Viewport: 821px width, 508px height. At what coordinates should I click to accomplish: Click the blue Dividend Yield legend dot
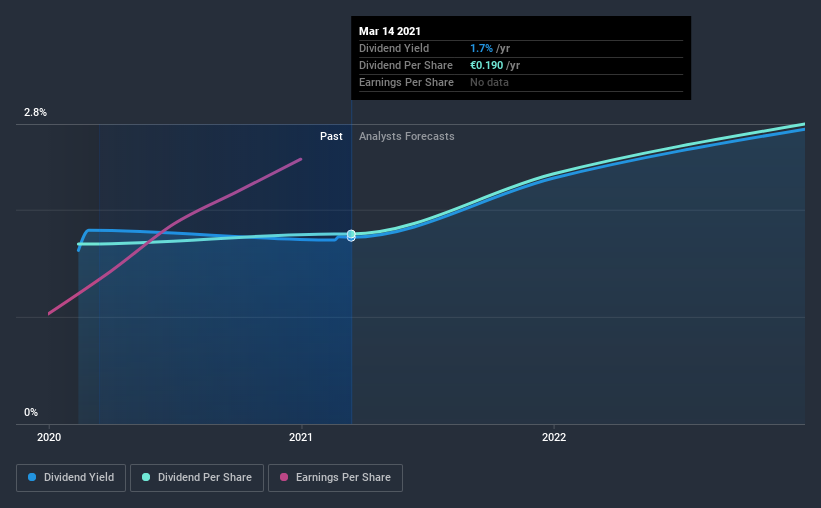point(32,477)
